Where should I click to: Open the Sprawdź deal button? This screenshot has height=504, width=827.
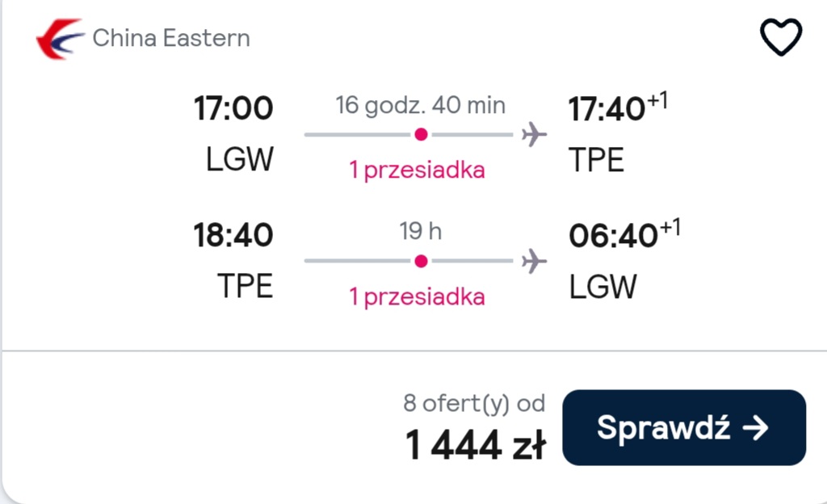coord(684,427)
